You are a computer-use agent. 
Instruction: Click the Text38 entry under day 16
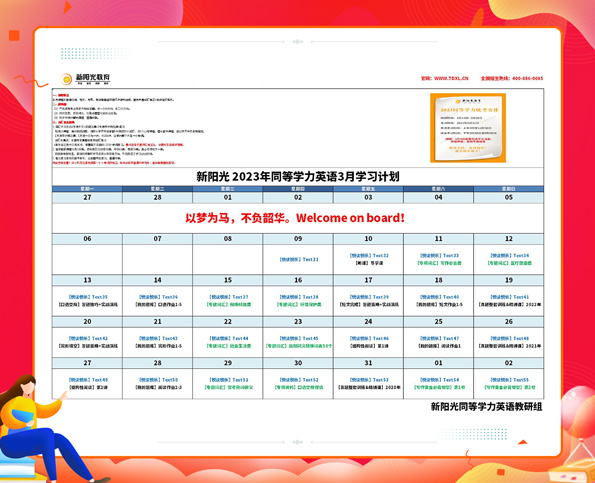[x=299, y=297]
